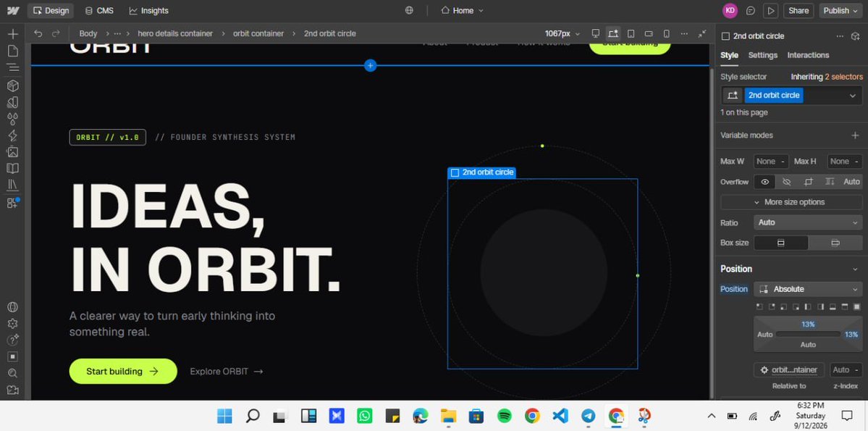
Task: Select hero details container breadcrumb
Action: coord(175,33)
